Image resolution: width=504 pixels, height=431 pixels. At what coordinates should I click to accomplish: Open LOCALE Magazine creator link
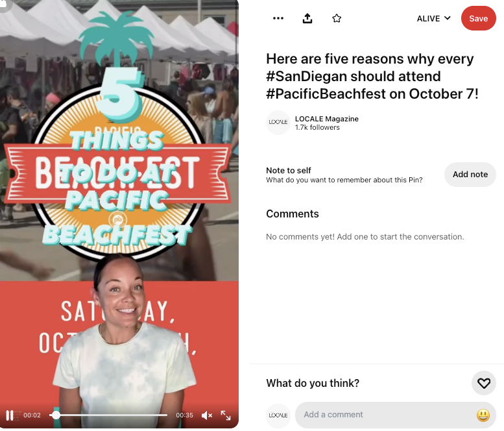[326, 119]
